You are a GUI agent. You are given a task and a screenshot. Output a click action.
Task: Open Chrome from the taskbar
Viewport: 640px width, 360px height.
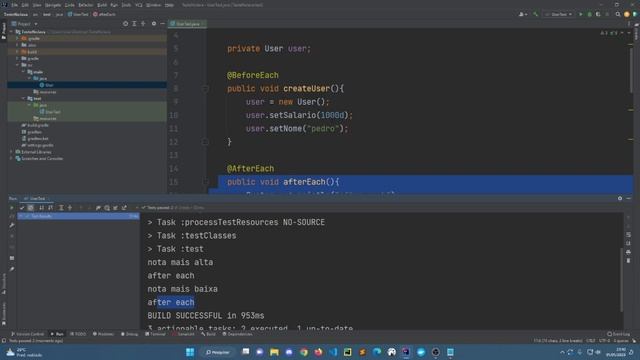[x=304, y=352]
